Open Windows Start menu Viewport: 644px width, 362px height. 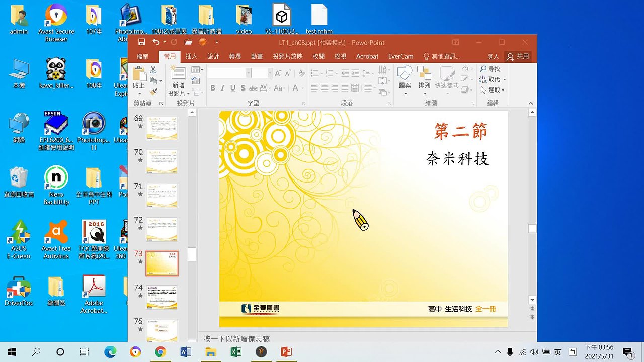coord(12,351)
